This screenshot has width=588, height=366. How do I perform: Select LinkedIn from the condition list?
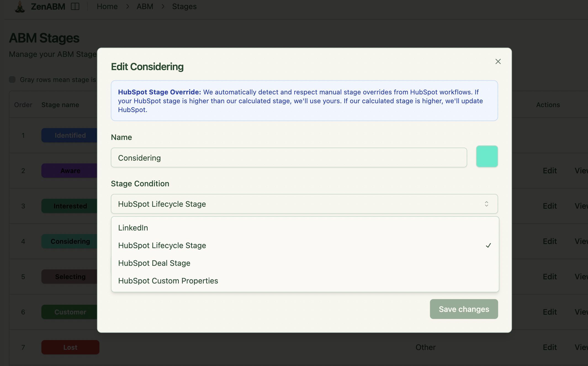133,228
